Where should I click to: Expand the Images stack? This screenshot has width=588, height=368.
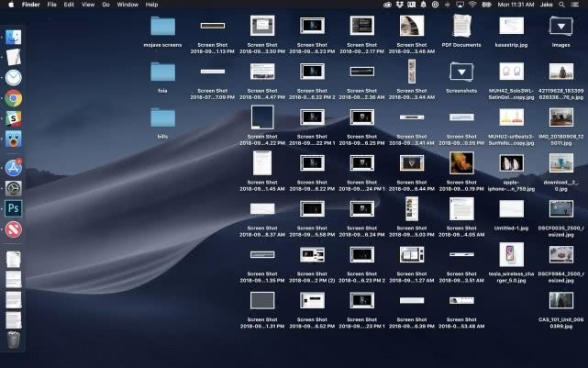[560, 26]
